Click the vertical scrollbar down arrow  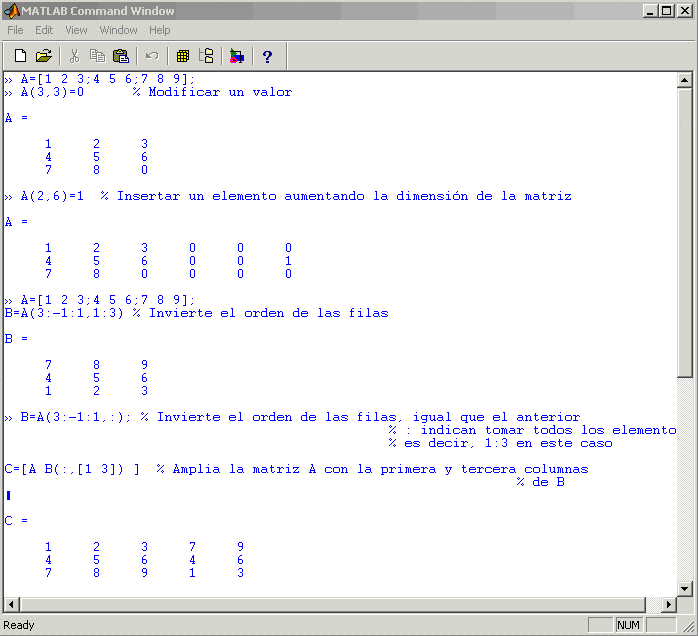(684, 588)
